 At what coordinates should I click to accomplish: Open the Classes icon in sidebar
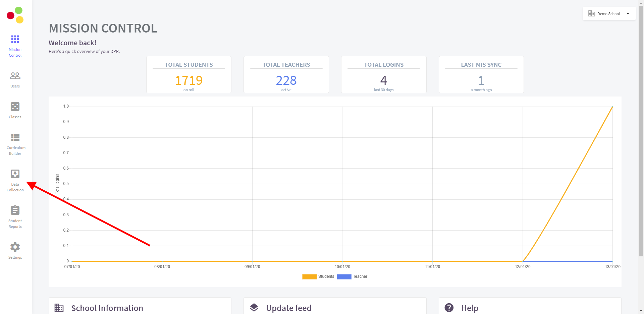tap(15, 107)
